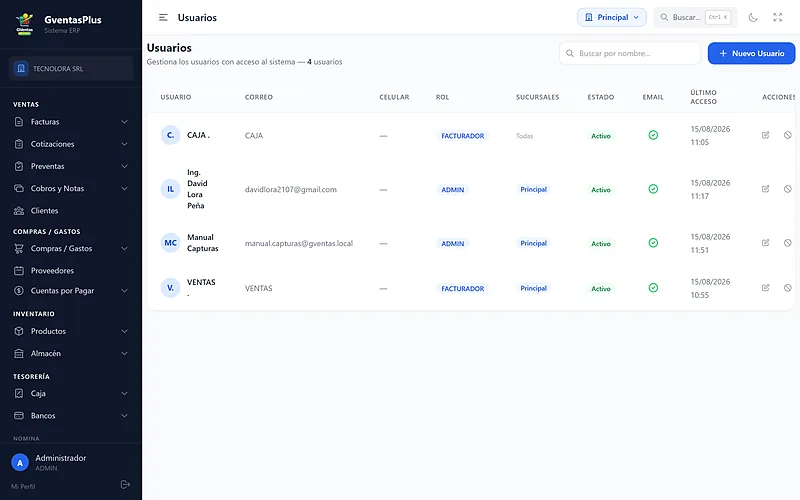Expand the Cotizaciones menu chevron
Screen dimensions: 800x500
click(x=124, y=144)
